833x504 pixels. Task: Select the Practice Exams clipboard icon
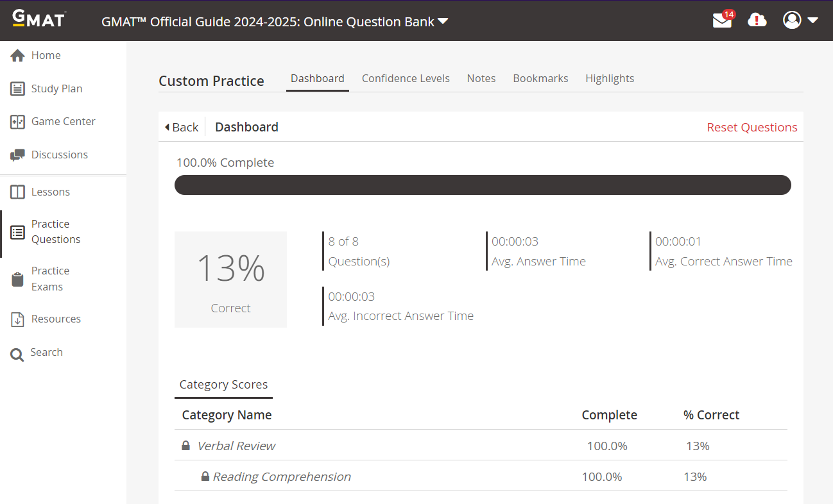coord(17,279)
